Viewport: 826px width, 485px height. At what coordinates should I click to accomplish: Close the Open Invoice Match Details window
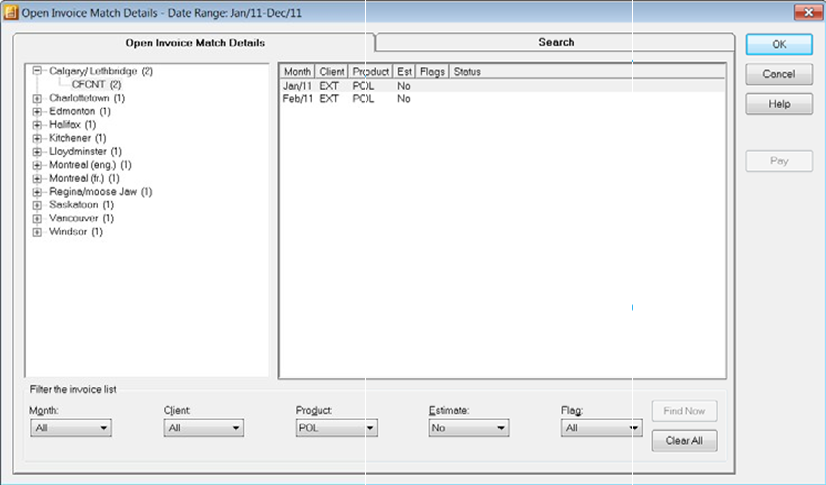click(808, 12)
